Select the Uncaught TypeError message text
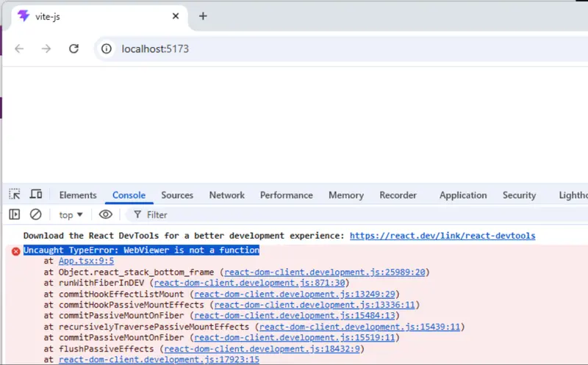Screen dimensions: 588x365 (x=141, y=250)
